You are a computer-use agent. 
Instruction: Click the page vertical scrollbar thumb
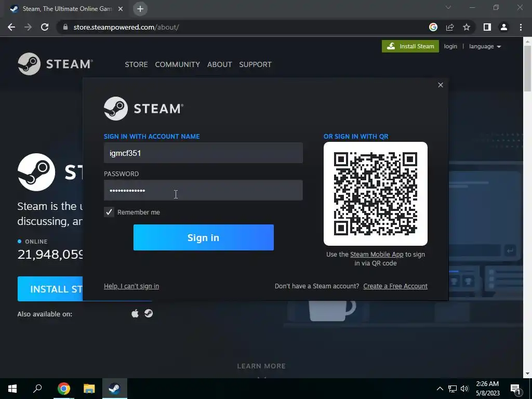pyautogui.click(x=527, y=69)
